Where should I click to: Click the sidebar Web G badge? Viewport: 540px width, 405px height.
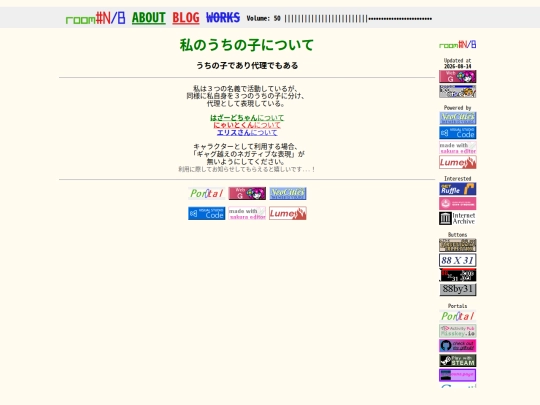(458, 76)
